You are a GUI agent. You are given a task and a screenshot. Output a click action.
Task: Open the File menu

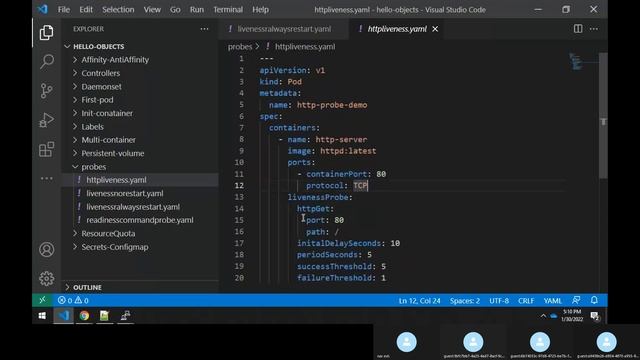tap(64, 9)
